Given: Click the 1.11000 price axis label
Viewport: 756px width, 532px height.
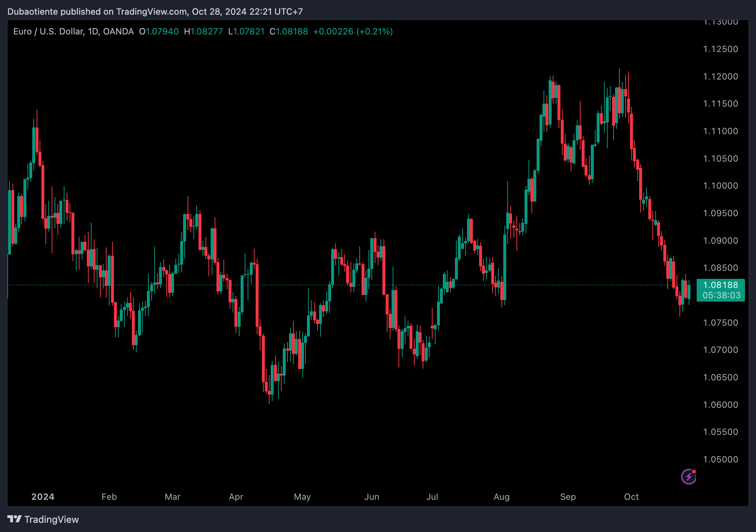Looking at the screenshot, I should (720, 131).
